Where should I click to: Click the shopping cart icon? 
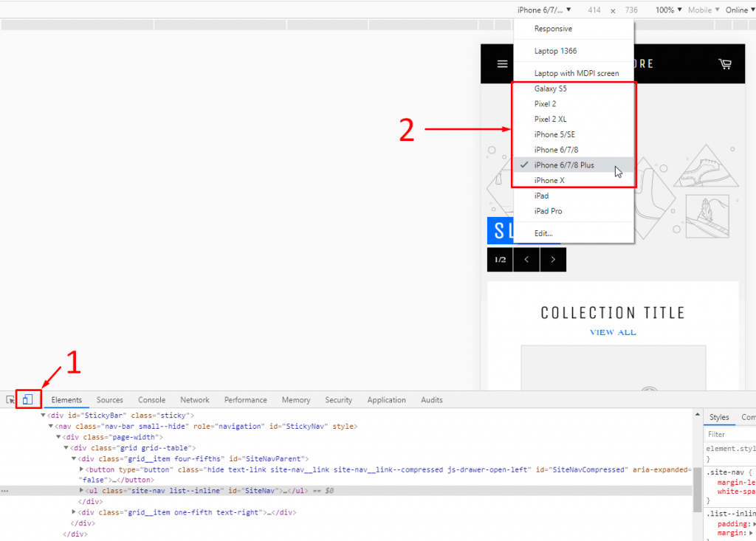[725, 63]
